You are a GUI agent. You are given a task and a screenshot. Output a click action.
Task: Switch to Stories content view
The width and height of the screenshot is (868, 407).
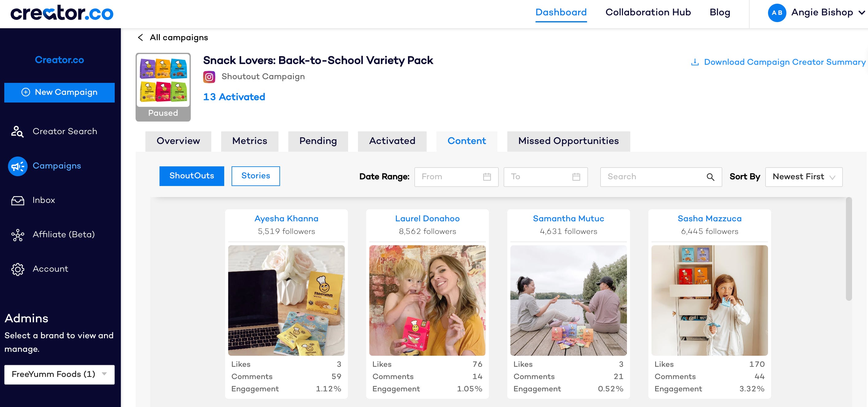(255, 176)
